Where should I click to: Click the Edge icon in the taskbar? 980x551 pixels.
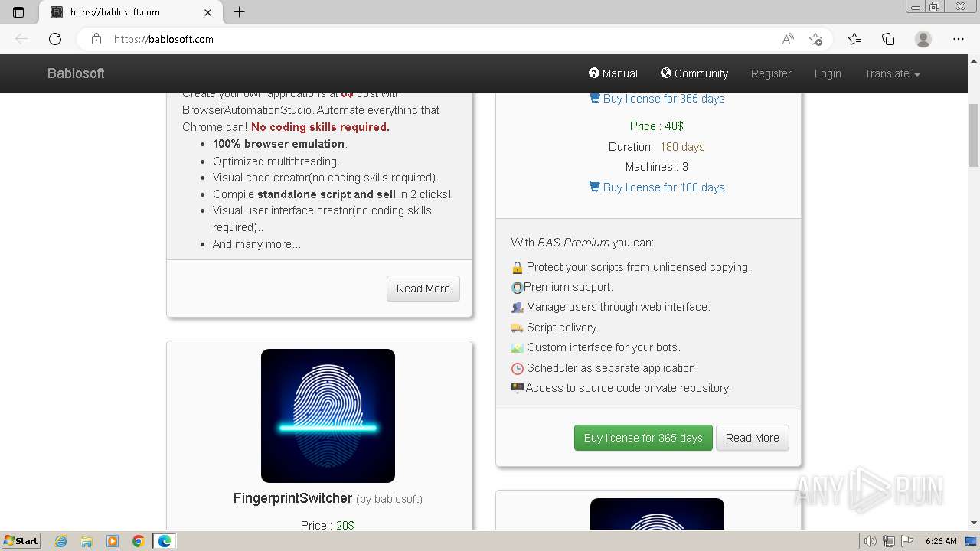point(165,541)
